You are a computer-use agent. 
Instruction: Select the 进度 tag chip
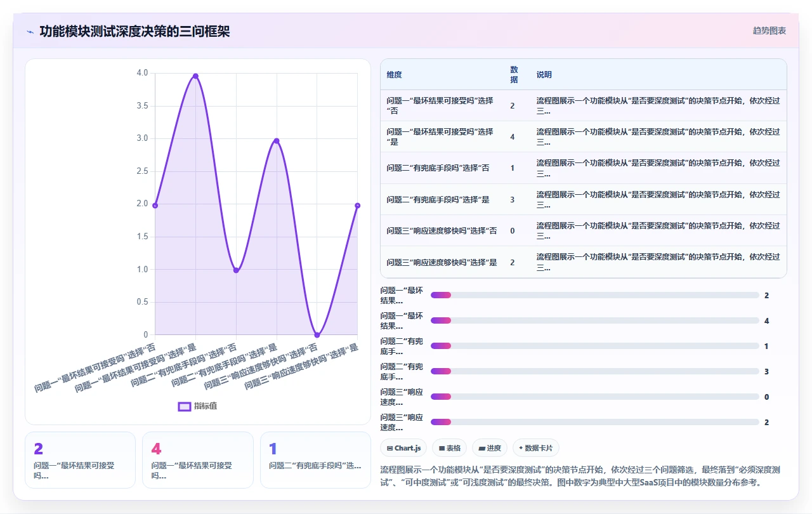click(x=490, y=448)
